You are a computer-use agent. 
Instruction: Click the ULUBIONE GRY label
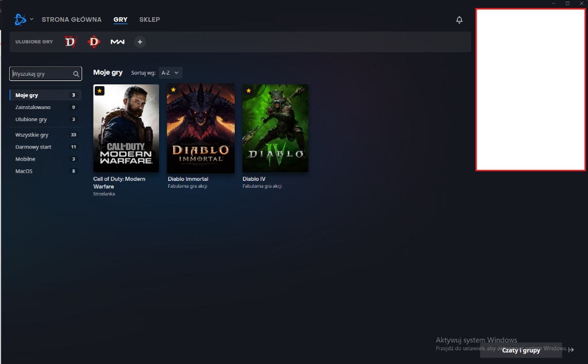pos(34,41)
